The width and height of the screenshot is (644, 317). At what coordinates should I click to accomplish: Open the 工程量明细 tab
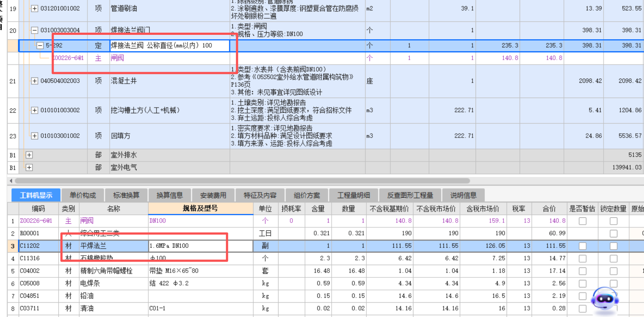[x=354, y=195]
